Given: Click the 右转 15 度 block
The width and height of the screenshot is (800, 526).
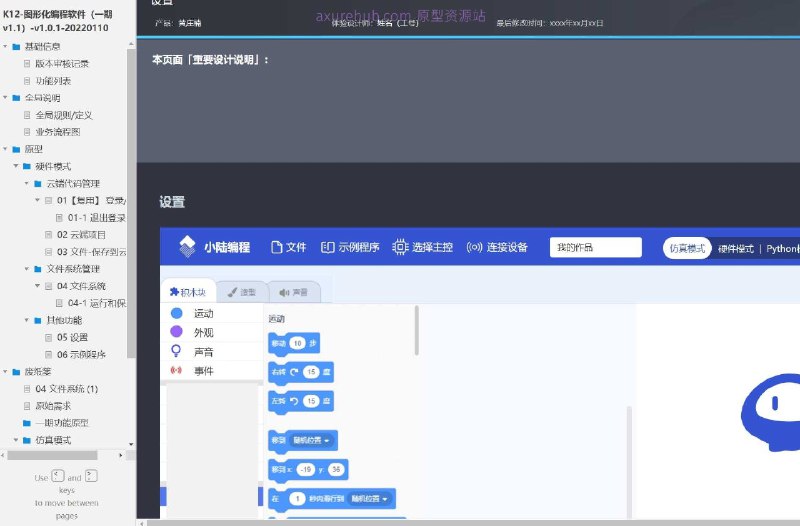Looking at the screenshot, I should click(x=301, y=372).
